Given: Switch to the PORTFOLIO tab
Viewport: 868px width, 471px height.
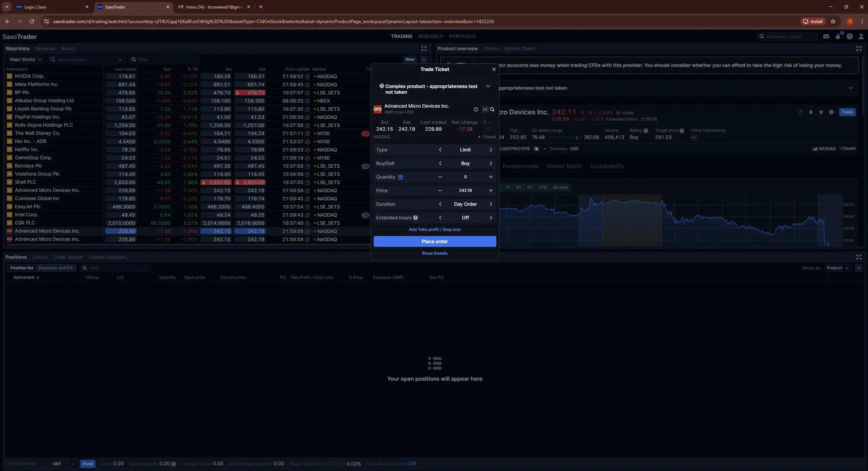Looking at the screenshot, I should click(x=462, y=36).
